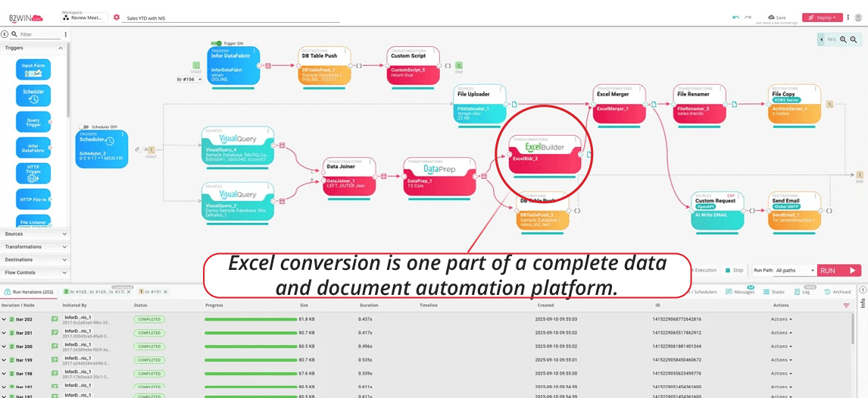Select the VisualQuery_4 source node
868x398 pixels.
[x=238, y=146]
